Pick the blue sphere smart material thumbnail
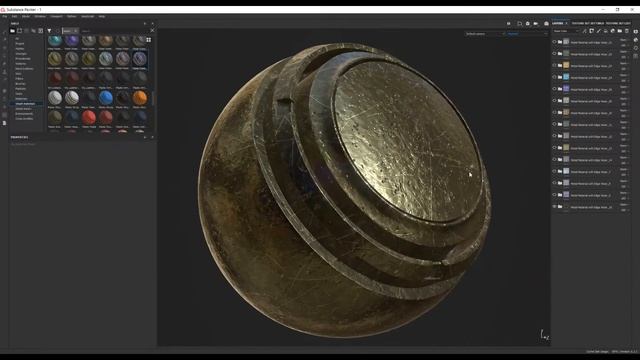This screenshot has height=360, width=640. coord(106,98)
